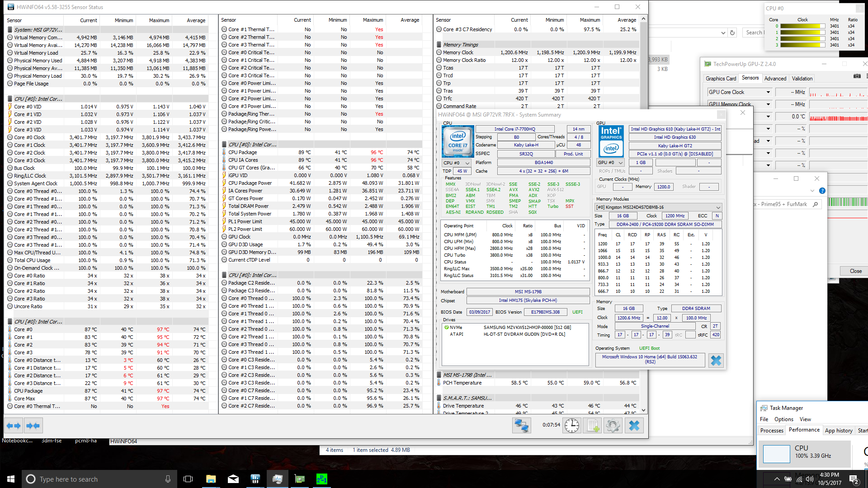The height and width of the screenshot is (488, 868).
Task: Click the expand sensor columns arrows icon
Action: 14,426
